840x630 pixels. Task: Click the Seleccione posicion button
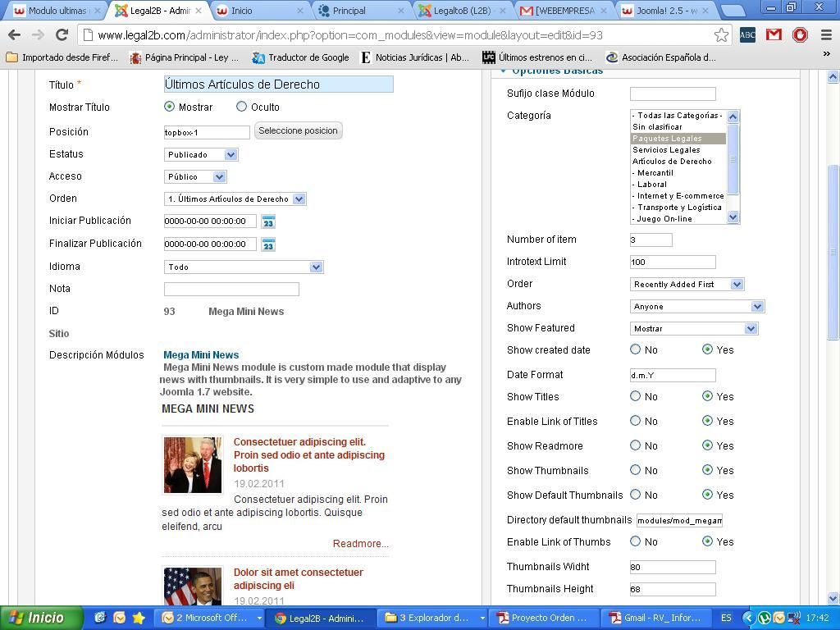pyautogui.click(x=298, y=130)
